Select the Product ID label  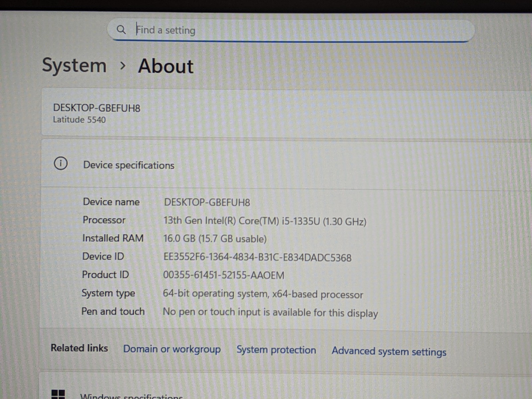pyautogui.click(x=105, y=275)
